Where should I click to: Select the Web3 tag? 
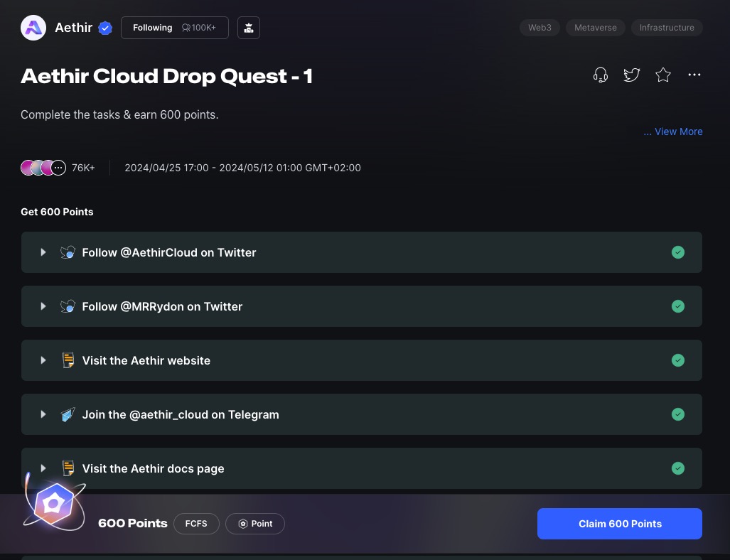pyautogui.click(x=540, y=28)
